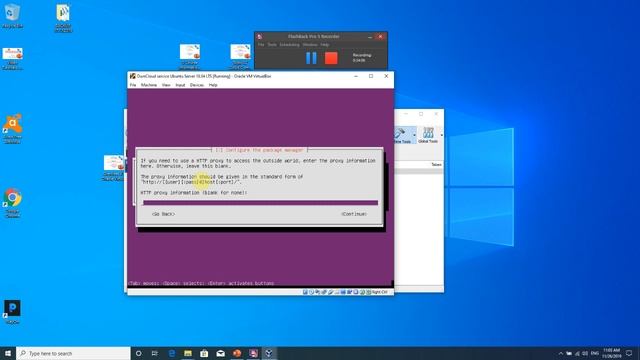Select Continue in the installer dialog
Screen dimensions: 640x360
point(354,214)
